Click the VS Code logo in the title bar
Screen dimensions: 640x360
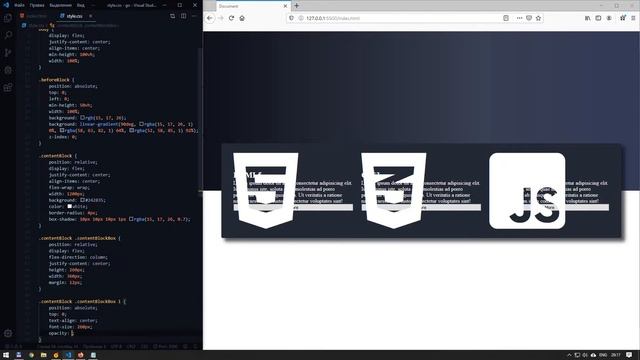(x=6, y=5)
